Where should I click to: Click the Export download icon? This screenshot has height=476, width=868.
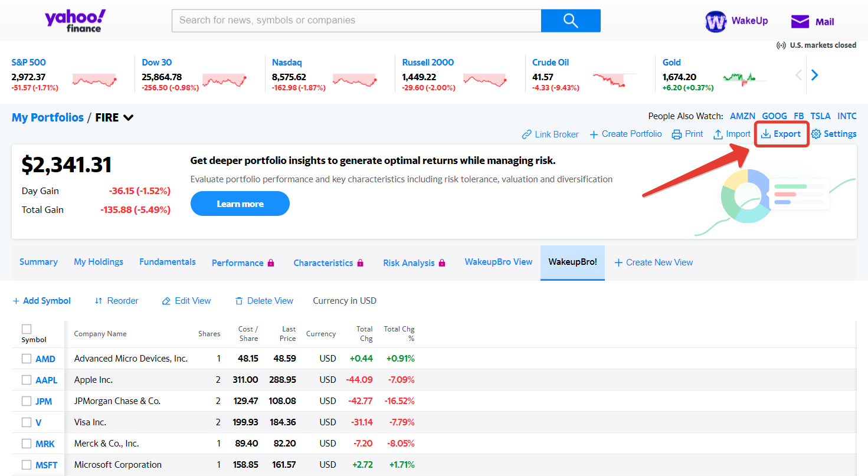click(x=766, y=134)
